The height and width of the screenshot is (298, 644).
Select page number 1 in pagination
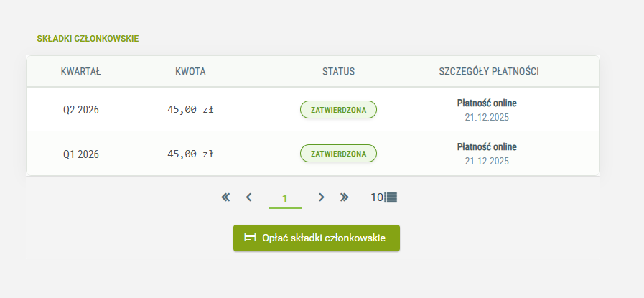coord(285,198)
